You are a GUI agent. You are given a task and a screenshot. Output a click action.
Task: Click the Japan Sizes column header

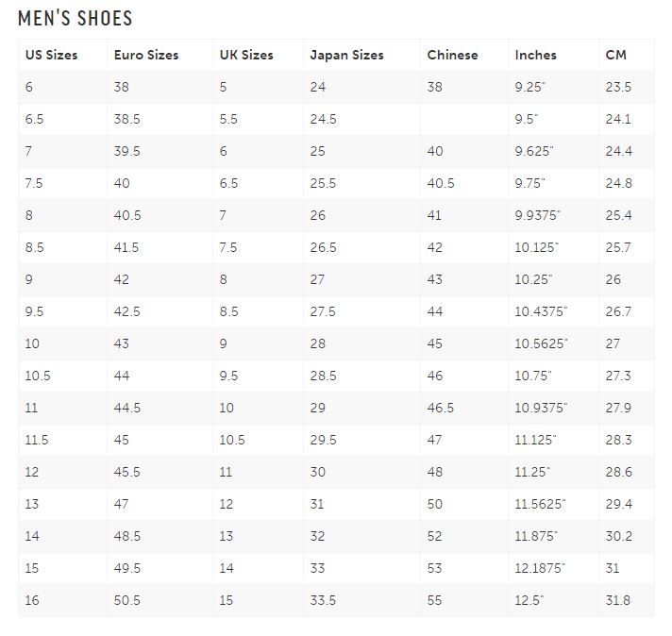(346, 55)
